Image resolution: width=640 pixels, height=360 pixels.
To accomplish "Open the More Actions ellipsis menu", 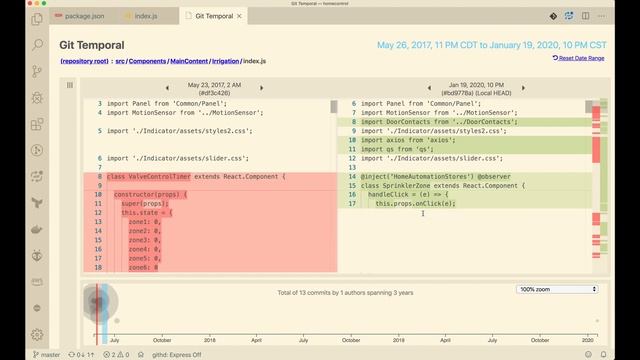I will tap(601, 16).
